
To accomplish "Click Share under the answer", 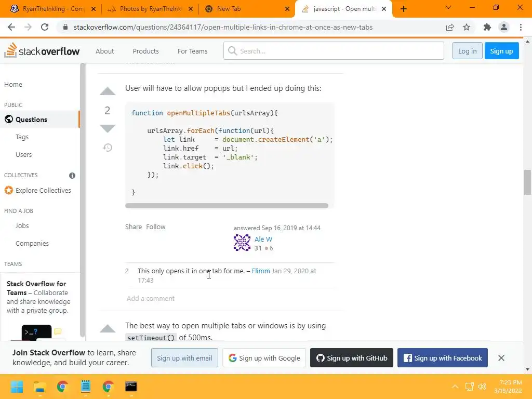I will pos(134,227).
